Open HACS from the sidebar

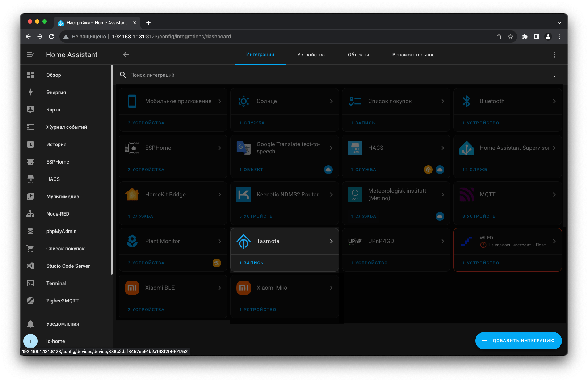(53, 179)
